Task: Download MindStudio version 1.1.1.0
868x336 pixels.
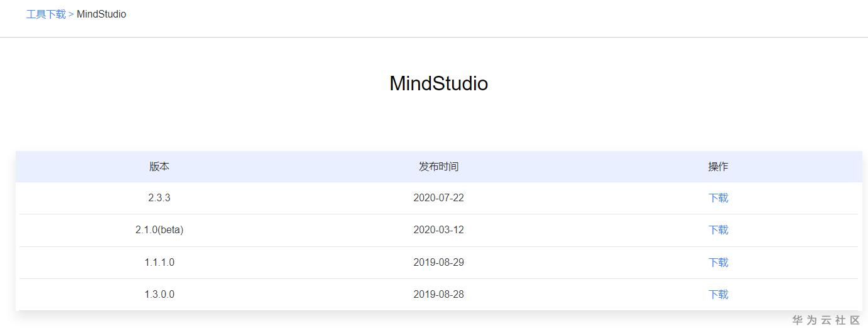Action: click(x=718, y=263)
